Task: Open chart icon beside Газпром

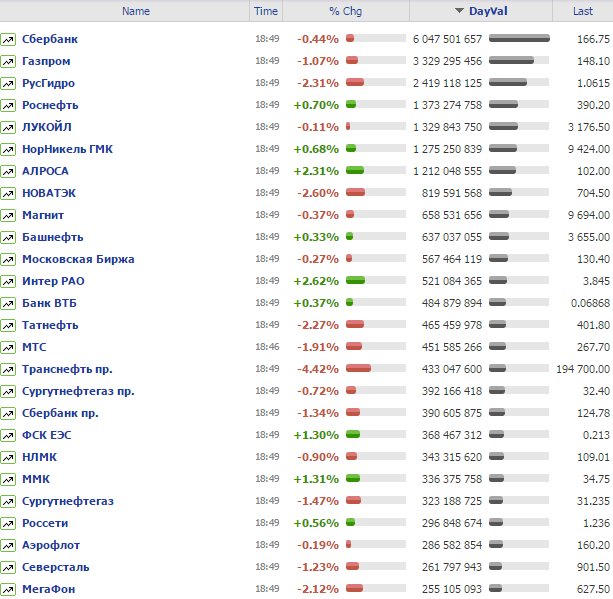Action: 8,61
